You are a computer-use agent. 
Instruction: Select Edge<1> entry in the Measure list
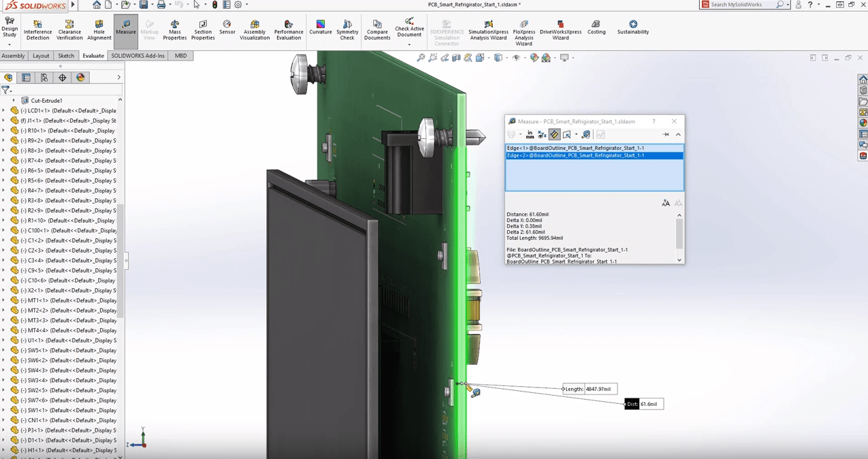[594, 148]
